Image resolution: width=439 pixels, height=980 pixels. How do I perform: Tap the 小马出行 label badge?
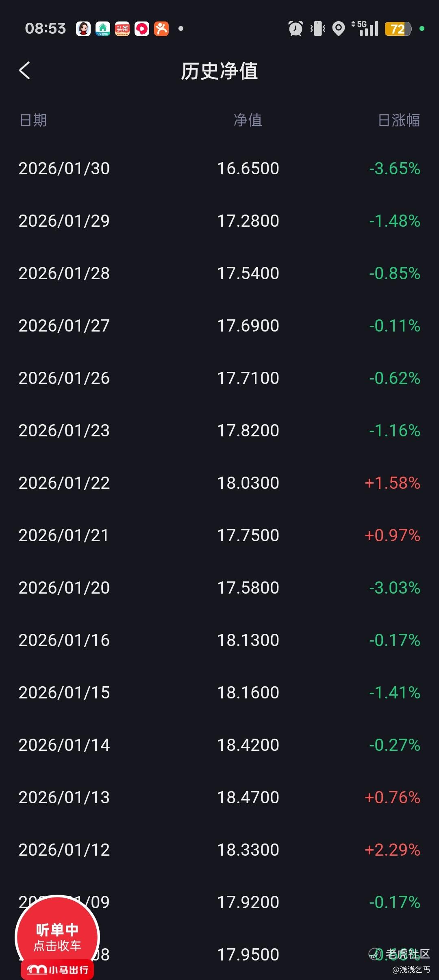[x=57, y=970]
